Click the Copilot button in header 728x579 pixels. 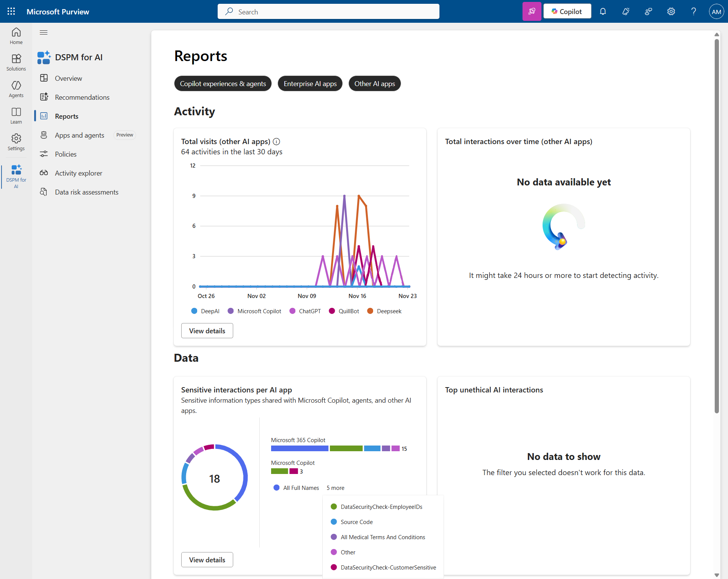567,11
